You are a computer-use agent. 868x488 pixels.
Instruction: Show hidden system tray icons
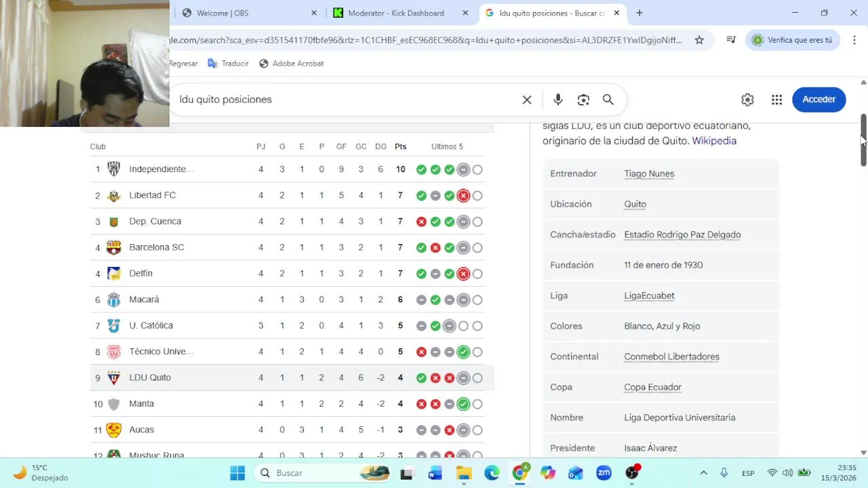point(703,473)
